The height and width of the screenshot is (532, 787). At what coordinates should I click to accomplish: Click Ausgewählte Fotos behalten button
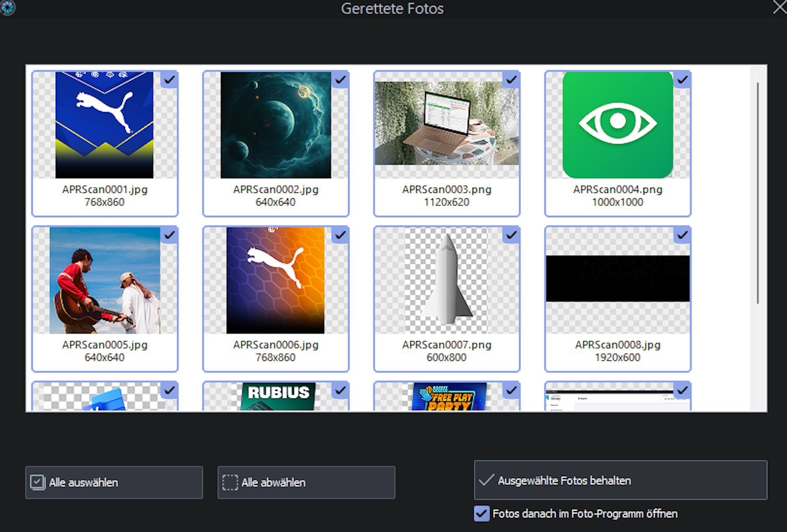[x=620, y=480]
